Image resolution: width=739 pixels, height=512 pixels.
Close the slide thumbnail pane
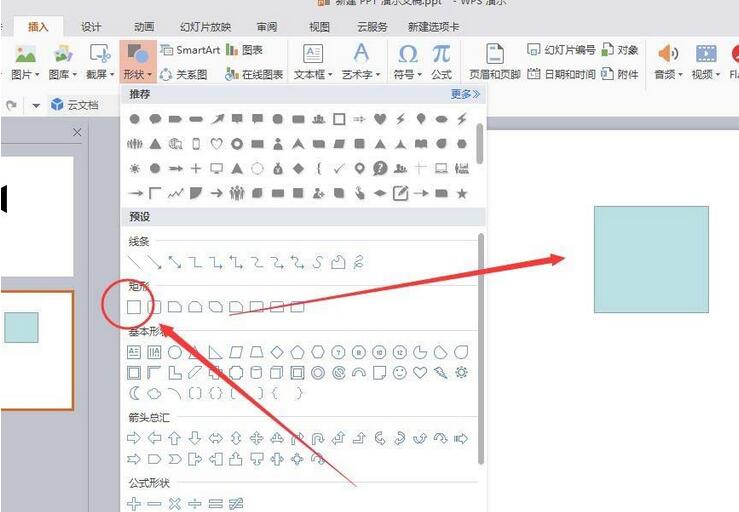pos(77,132)
